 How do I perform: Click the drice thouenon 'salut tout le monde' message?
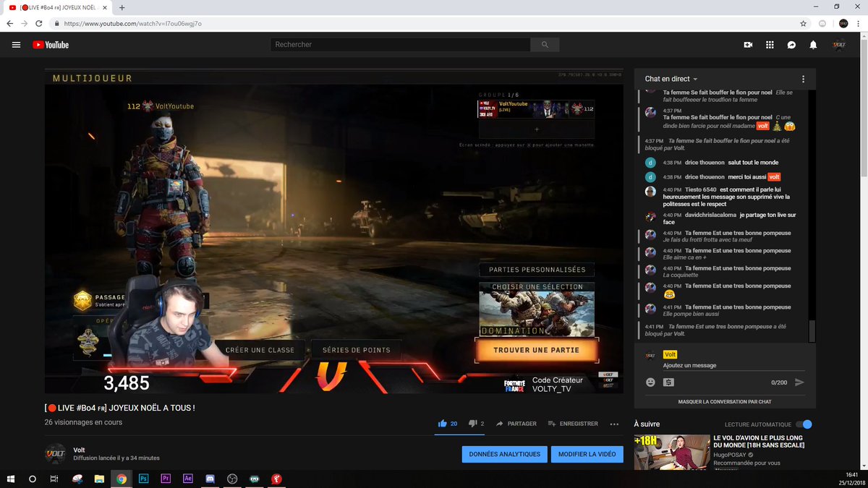[725, 162]
